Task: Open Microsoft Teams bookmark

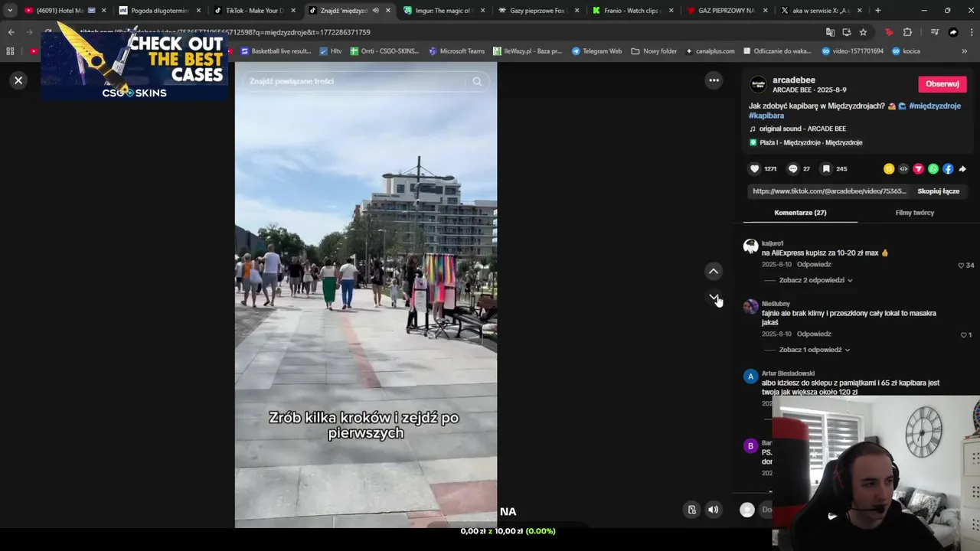Action: pos(457,51)
